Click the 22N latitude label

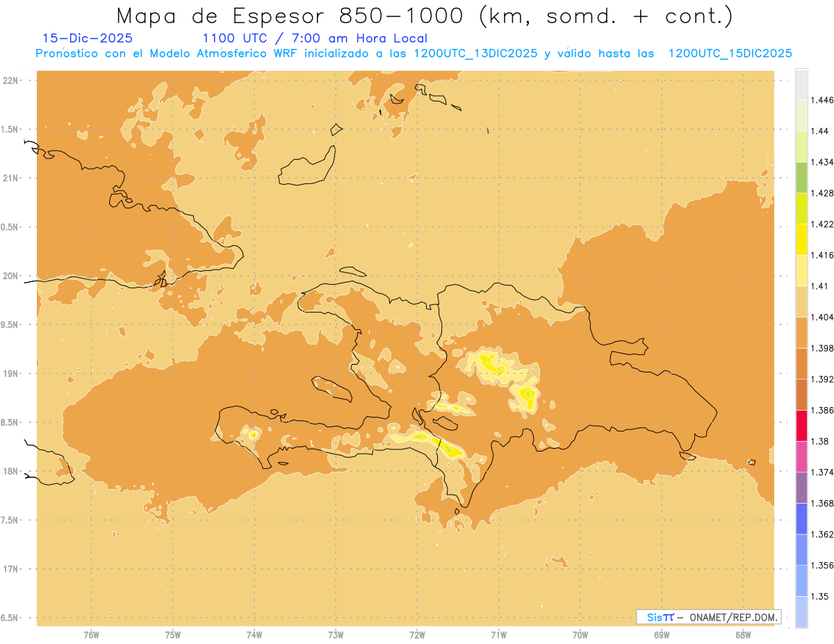tap(10, 81)
